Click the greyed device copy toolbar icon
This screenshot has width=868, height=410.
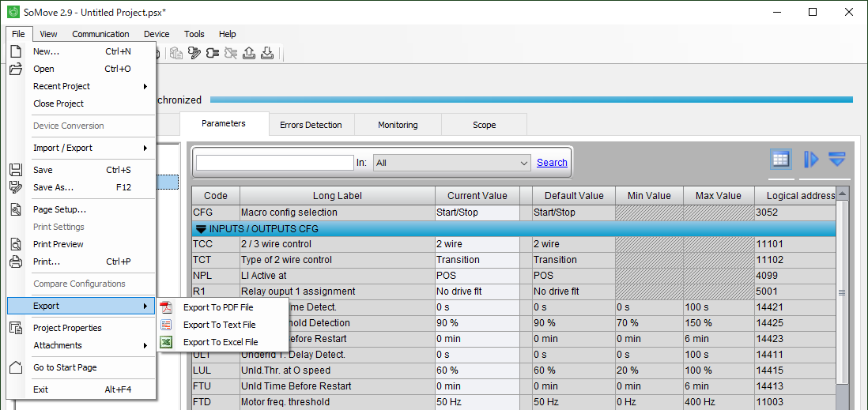176,53
